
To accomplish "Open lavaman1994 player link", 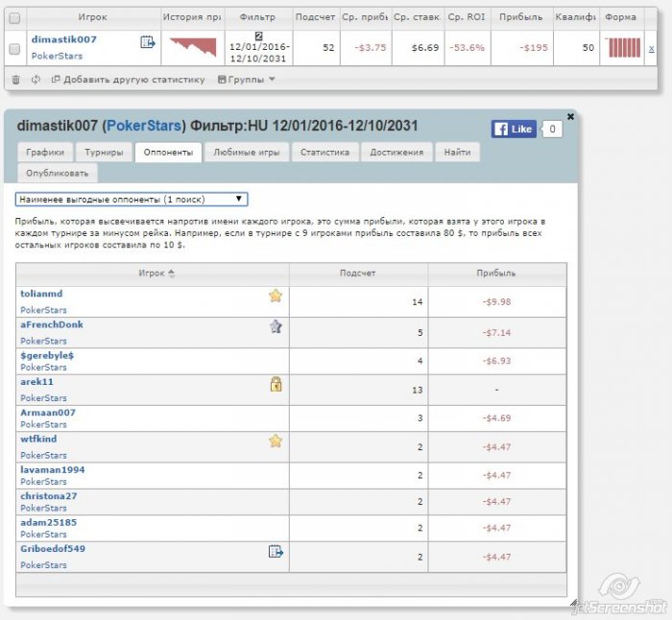I will (53, 469).
